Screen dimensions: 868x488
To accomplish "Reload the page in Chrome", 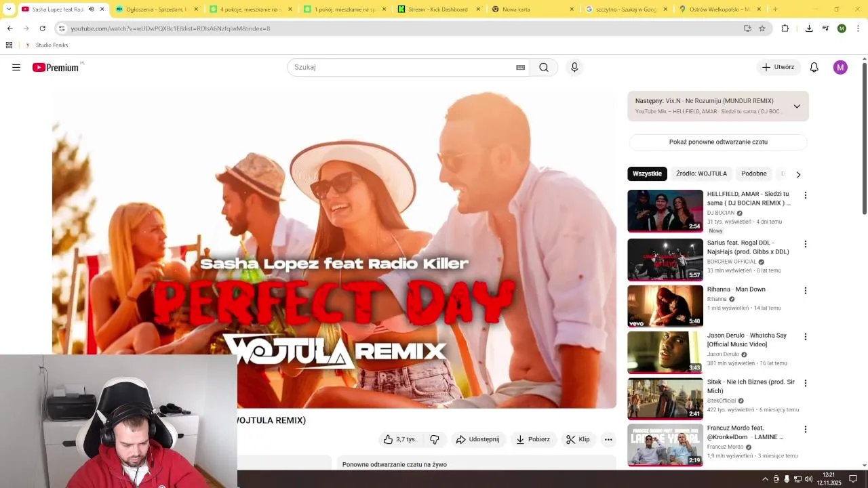I will [x=42, y=28].
